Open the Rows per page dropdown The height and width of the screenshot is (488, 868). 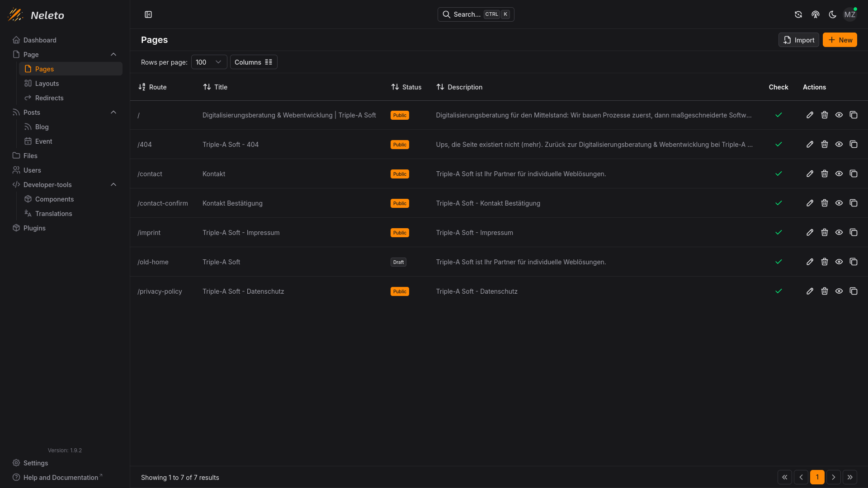tap(208, 62)
